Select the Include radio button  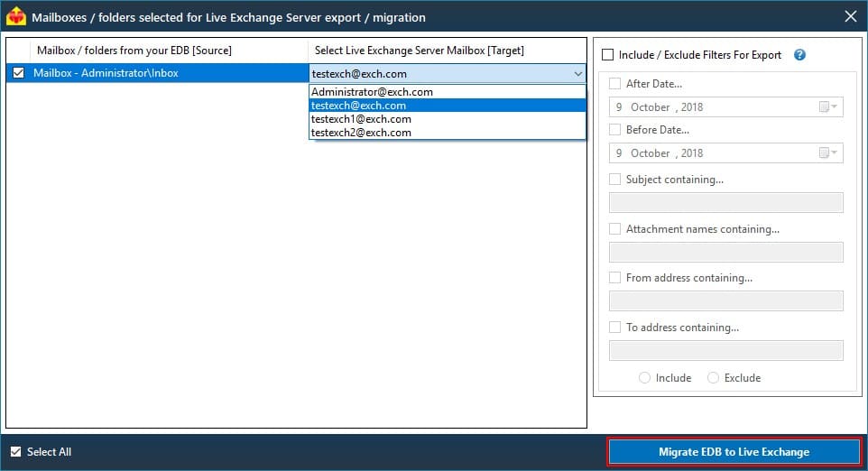(x=644, y=378)
